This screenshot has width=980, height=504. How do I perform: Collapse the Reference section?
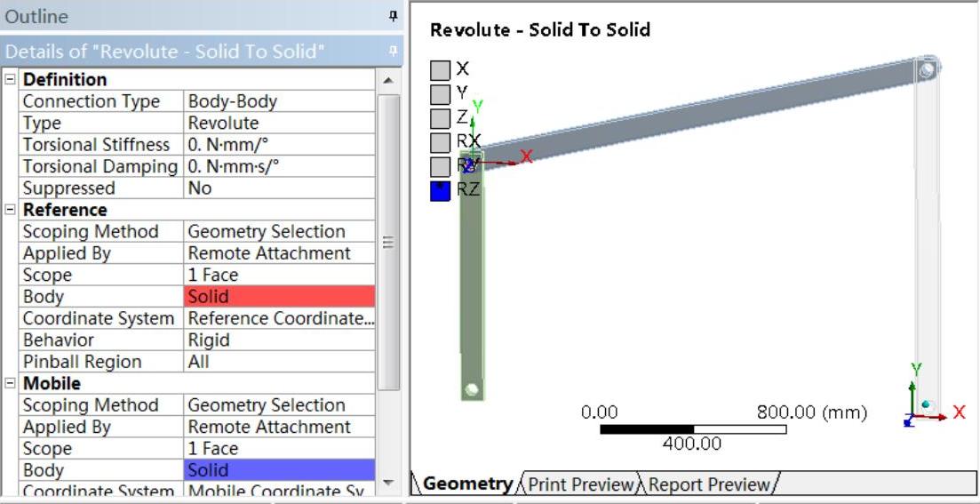pyautogui.click(x=10, y=210)
